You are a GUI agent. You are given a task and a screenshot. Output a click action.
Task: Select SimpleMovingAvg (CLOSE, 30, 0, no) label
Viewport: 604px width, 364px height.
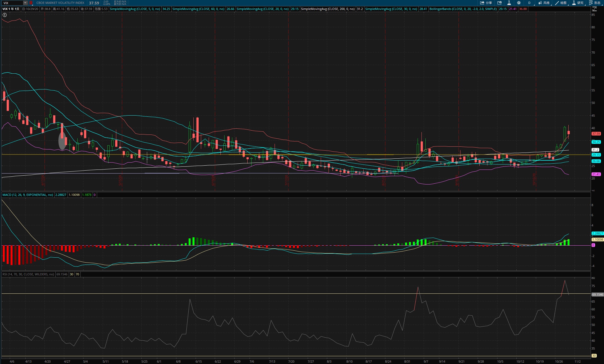391,9
